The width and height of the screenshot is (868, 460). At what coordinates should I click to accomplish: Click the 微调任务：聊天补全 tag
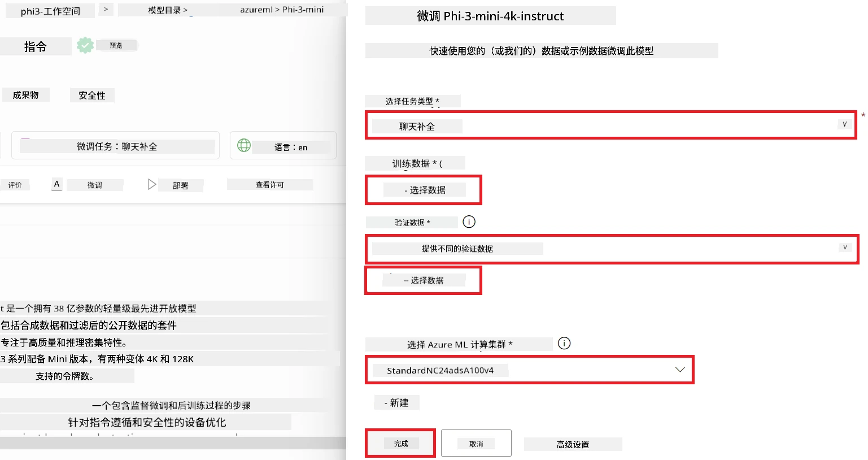(116, 146)
